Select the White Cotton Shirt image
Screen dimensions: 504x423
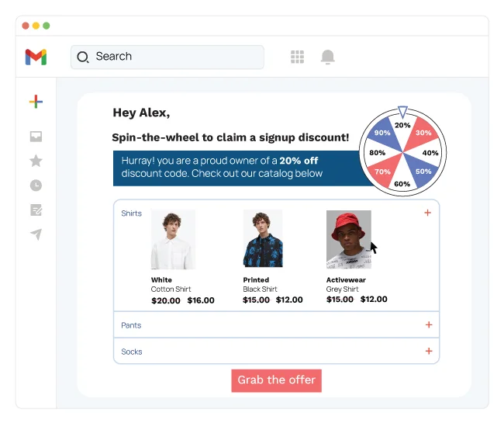click(x=172, y=239)
